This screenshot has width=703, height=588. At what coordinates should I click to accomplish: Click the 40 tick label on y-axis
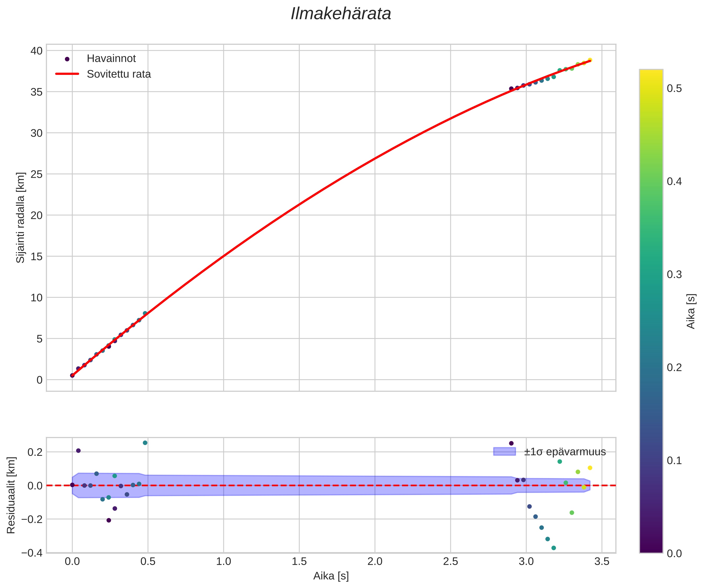[36, 51]
